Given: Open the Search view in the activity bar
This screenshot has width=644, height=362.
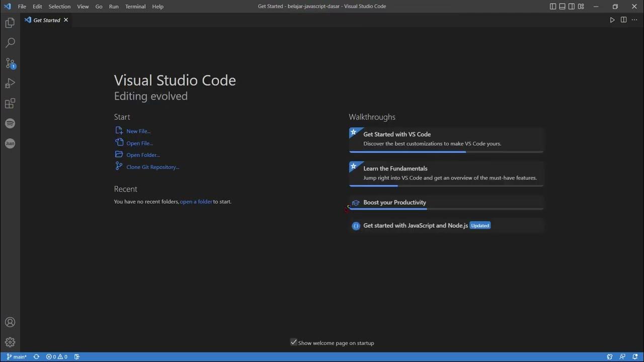Looking at the screenshot, I should coord(10,43).
